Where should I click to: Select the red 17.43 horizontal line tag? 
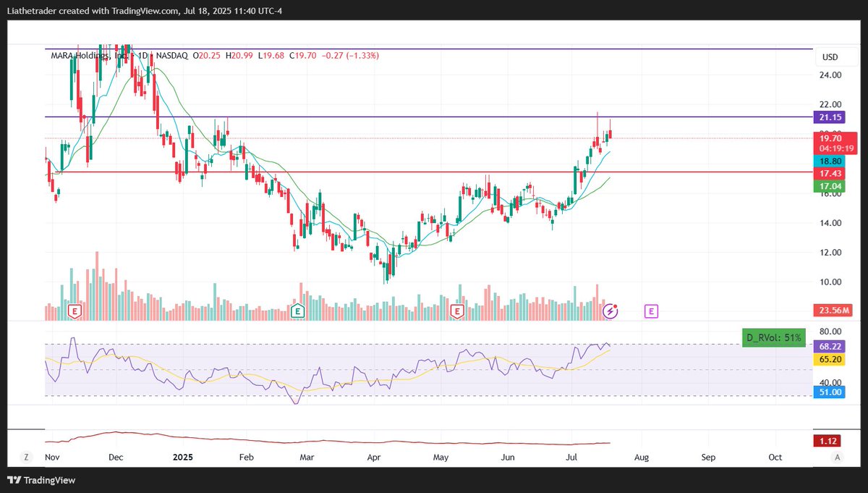point(830,174)
